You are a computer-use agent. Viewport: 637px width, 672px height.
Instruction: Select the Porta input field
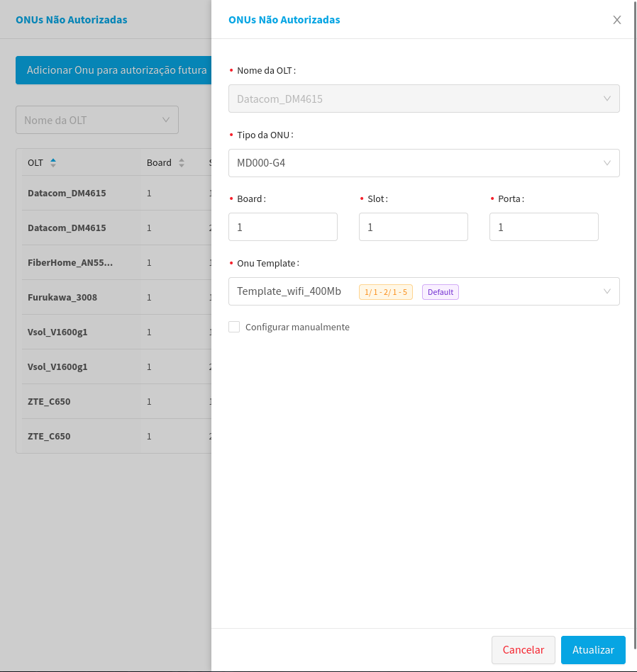point(543,227)
